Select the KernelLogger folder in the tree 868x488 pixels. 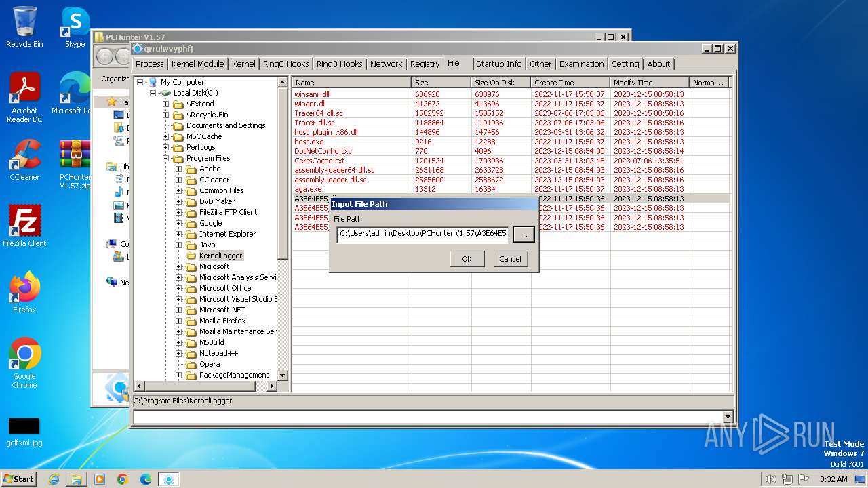(x=220, y=256)
